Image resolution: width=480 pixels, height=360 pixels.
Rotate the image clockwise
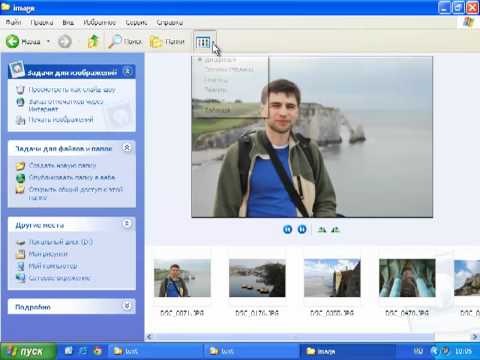pyautogui.click(x=322, y=229)
